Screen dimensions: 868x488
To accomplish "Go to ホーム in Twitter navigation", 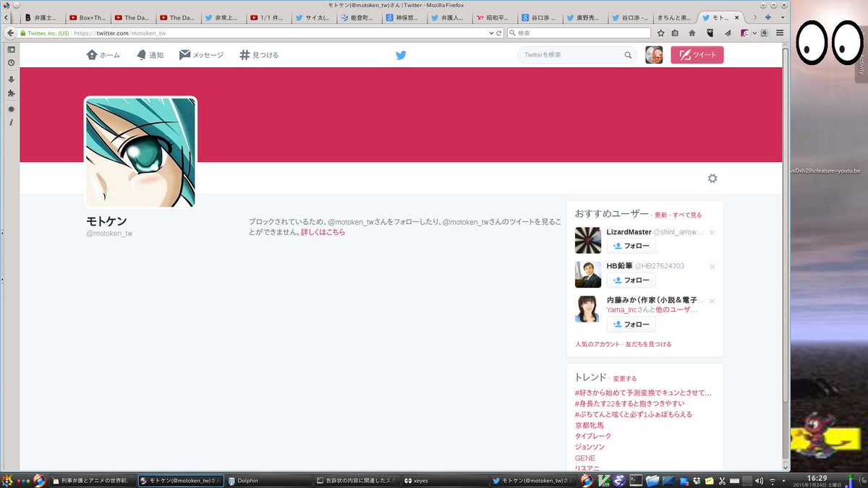I will tap(103, 55).
